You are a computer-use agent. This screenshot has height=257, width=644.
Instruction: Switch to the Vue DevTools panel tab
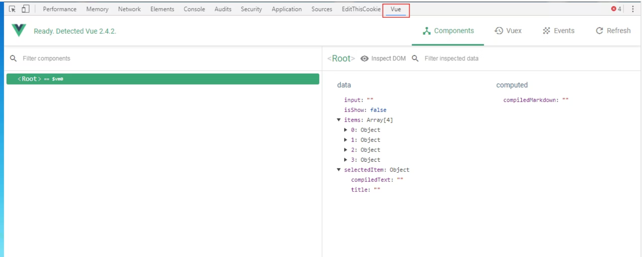[x=395, y=9]
